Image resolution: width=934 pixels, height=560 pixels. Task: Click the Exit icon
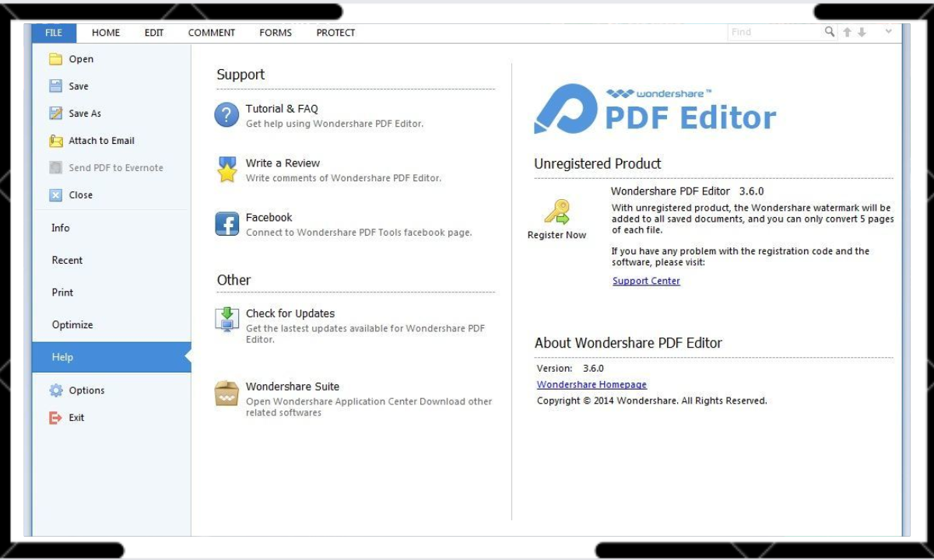(x=55, y=418)
